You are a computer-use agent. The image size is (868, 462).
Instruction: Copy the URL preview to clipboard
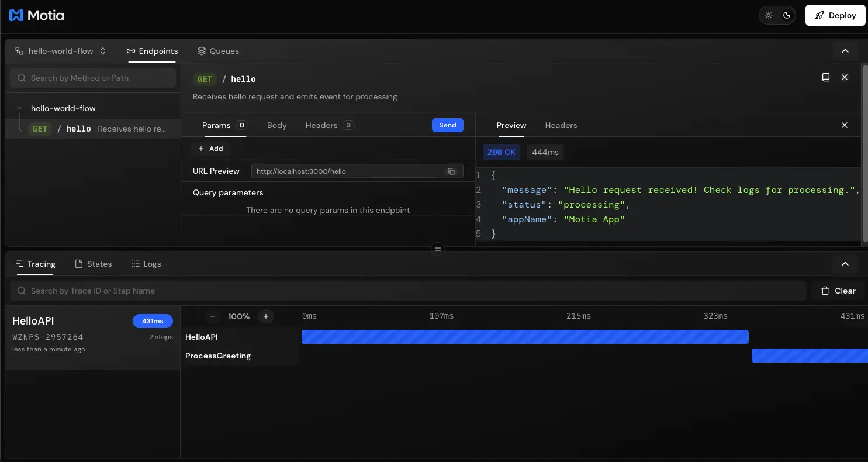[451, 171]
